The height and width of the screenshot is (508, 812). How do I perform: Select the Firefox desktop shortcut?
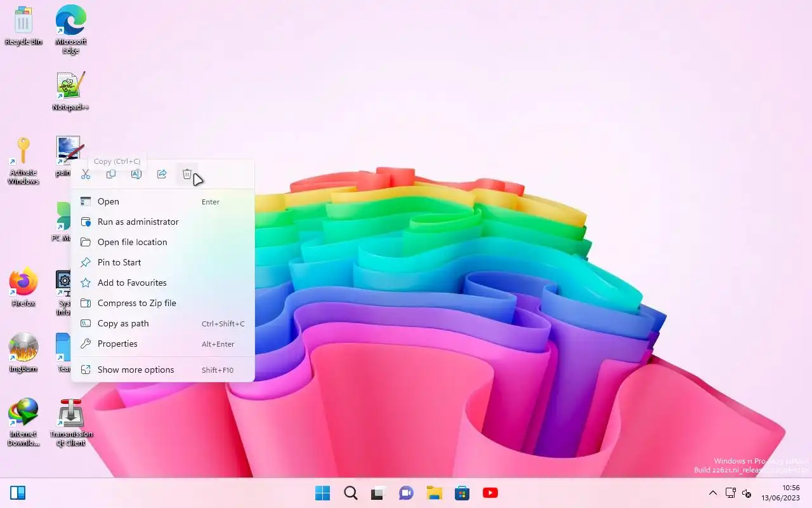[x=23, y=288]
